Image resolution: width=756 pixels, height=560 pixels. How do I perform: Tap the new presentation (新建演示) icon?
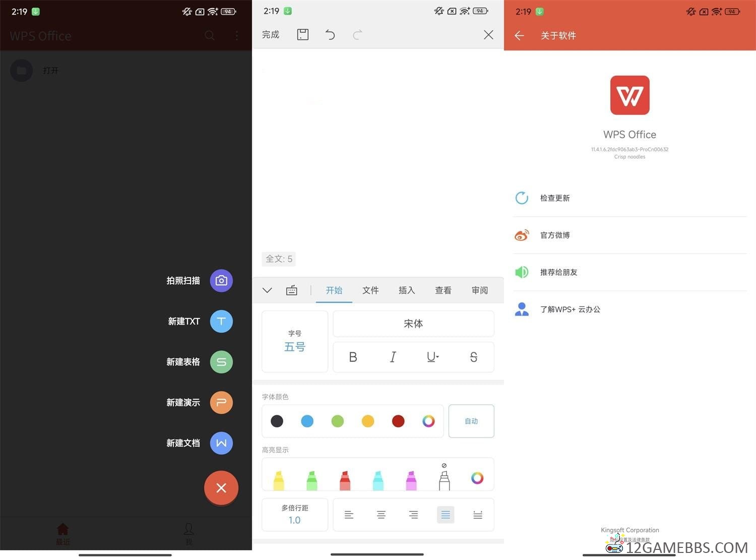tap(221, 403)
